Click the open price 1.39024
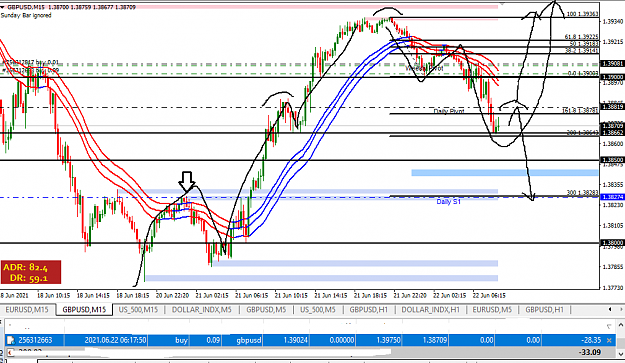Viewport: 625px width, 363px height. [x=295, y=340]
